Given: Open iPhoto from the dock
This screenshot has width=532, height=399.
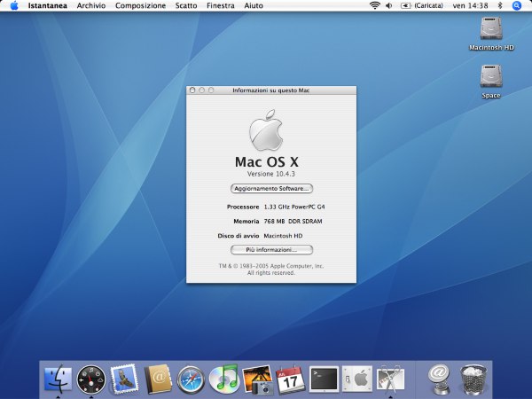Looking at the screenshot, I should click(x=257, y=379).
